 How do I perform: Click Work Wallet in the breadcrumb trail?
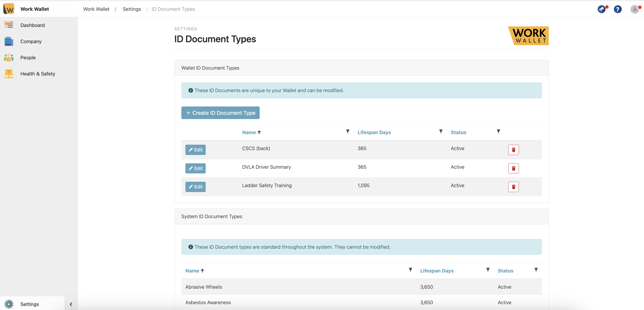click(x=96, y=9)
